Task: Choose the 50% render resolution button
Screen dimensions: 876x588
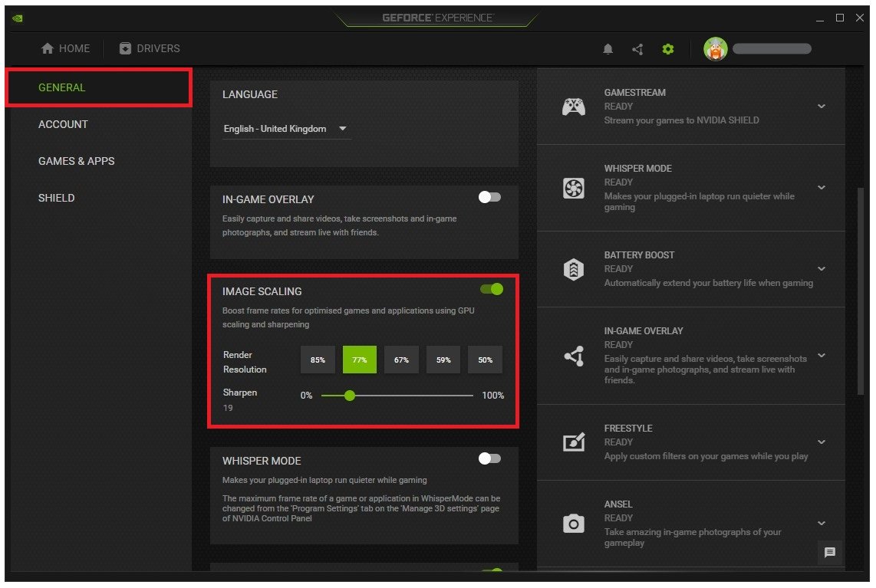Action: [x=485, y=360]
